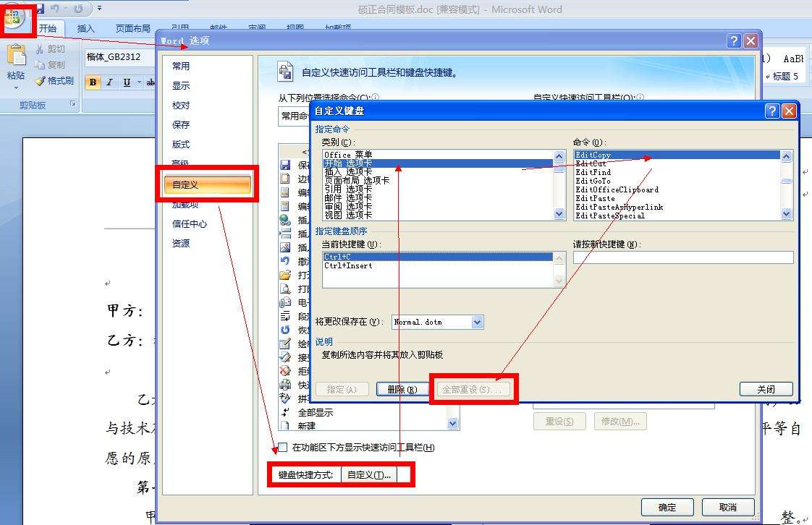Click the Undo icon in the Quick Access Toolbar
The height and width of the screenshot is (525, 812).
click(x=55, y=9)
